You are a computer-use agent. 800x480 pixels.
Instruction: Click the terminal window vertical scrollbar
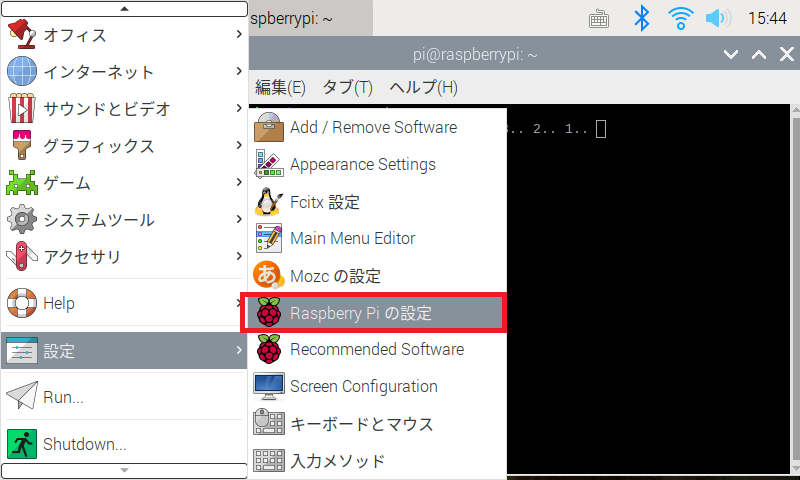795,288
